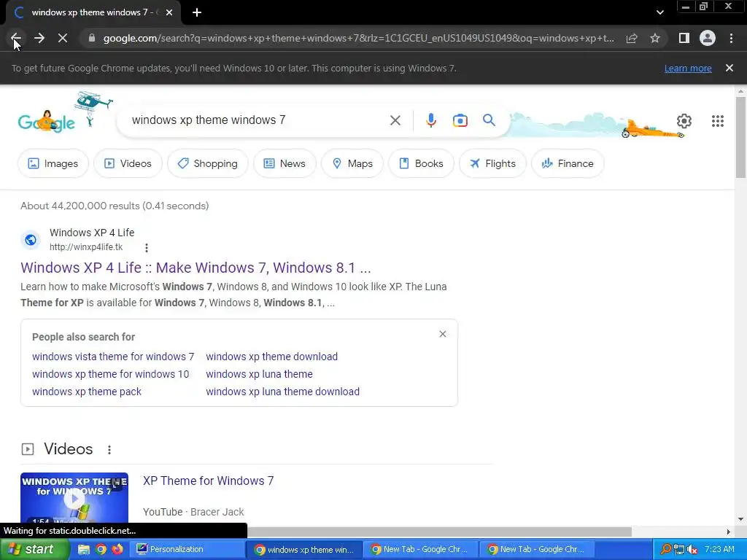Image resolution: width=747 pixels, height=560 pixels.
Task: Open result options for winxp4life.tk
Action: [x=146, y=248]
